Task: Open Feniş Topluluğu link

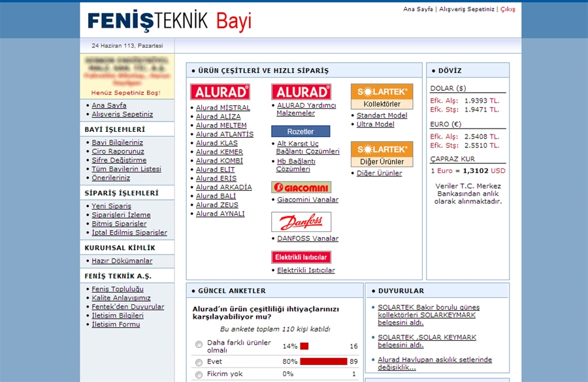Action: [x=118, y=289]
